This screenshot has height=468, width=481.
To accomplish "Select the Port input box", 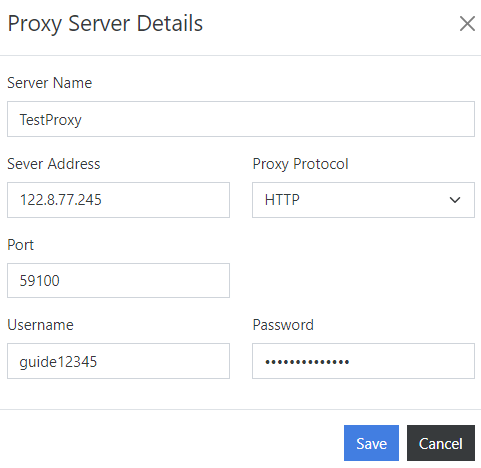I will click(x=118, y=280).
